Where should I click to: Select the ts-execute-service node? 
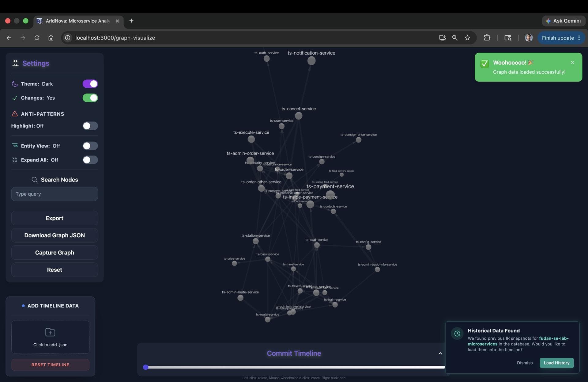point(251,139)
